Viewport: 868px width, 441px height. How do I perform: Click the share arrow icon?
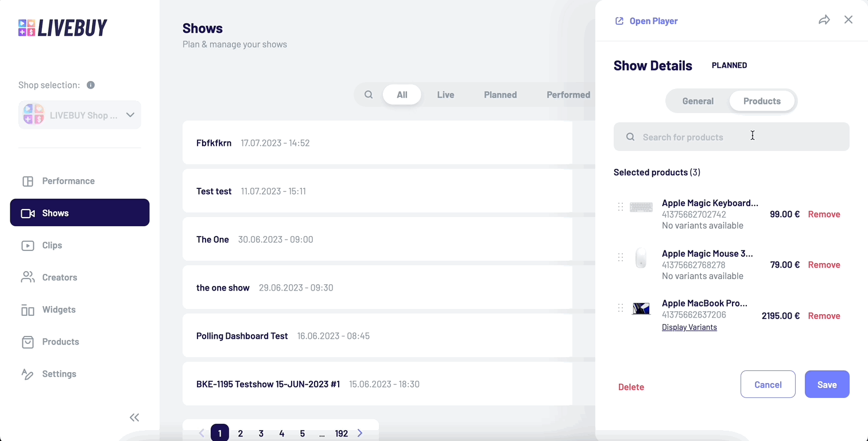tap(824, 20)
